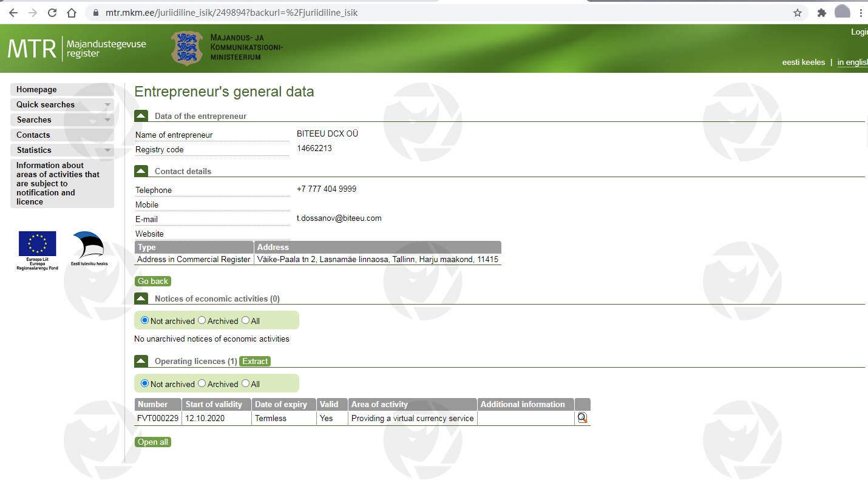The height and width of the screenshot is (486, 868).
Task: Click the MTR Majandustegevuse register logo
Action: click(76, 49)
